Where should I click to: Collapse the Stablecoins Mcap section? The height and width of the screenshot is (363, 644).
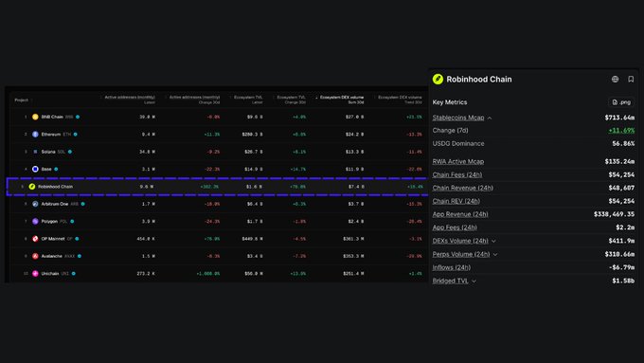click(490, 118)
